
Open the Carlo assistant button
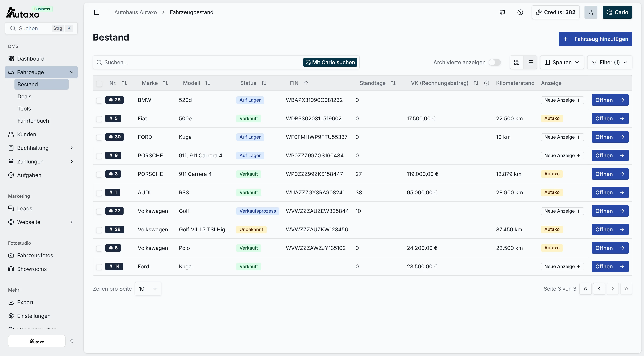point(617,12)
